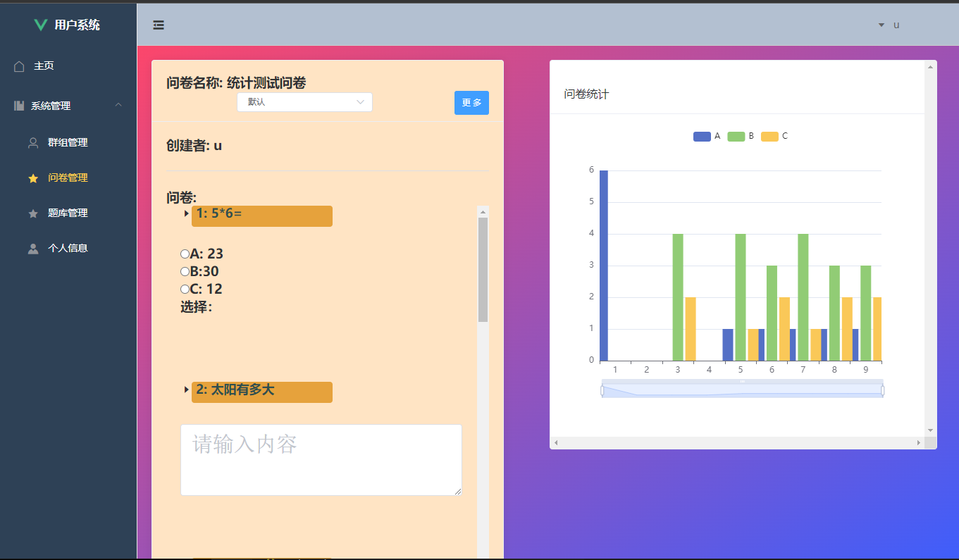Select radio option B:30
Screen dimensions: 959x560
tap(185, 271)
